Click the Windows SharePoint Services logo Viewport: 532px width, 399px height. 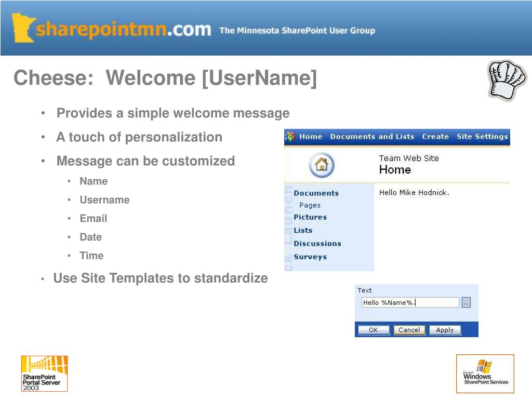[485, 374]
